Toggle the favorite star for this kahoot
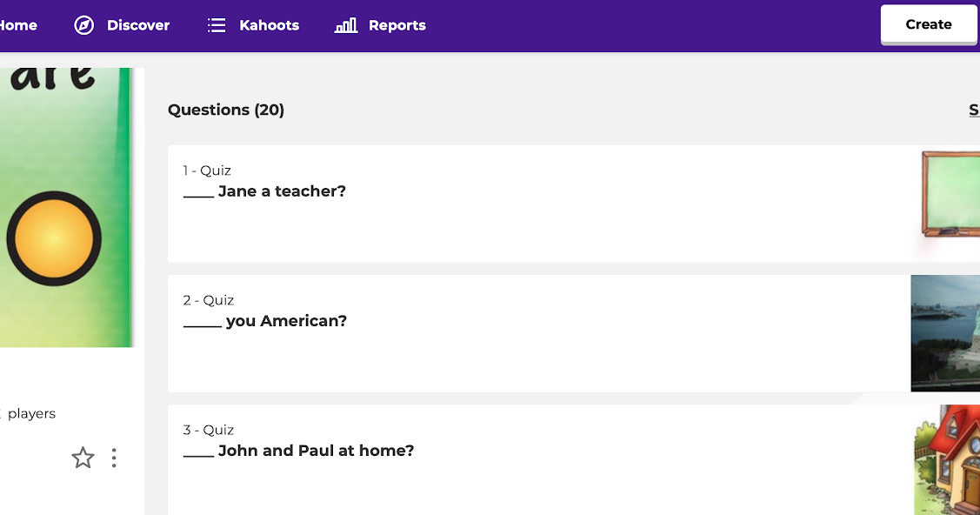The height and width of the screenshot is (515, 980). [x=83, y=458]
